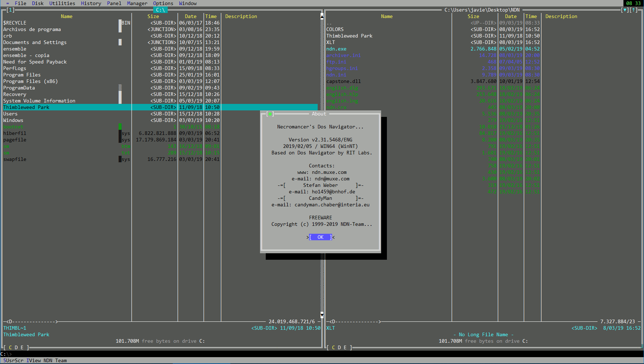Click the left panel's Date column header
Screen dimensions: 644x364
coord(191,16)
